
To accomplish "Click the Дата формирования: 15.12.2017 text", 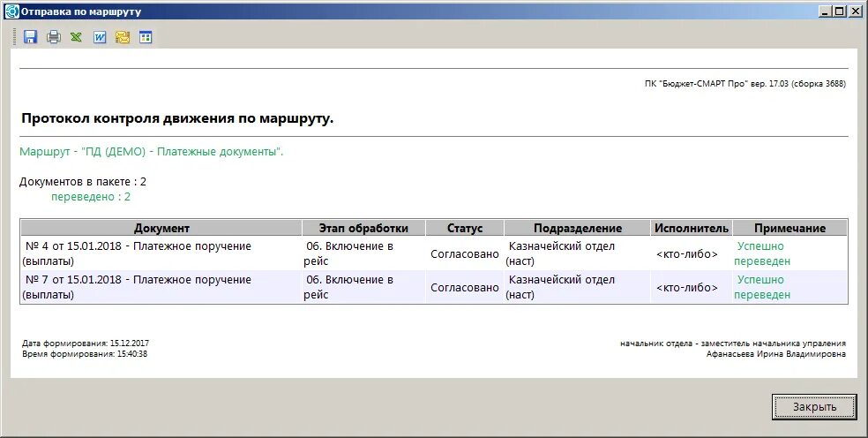I will click(x=86, y=344).
